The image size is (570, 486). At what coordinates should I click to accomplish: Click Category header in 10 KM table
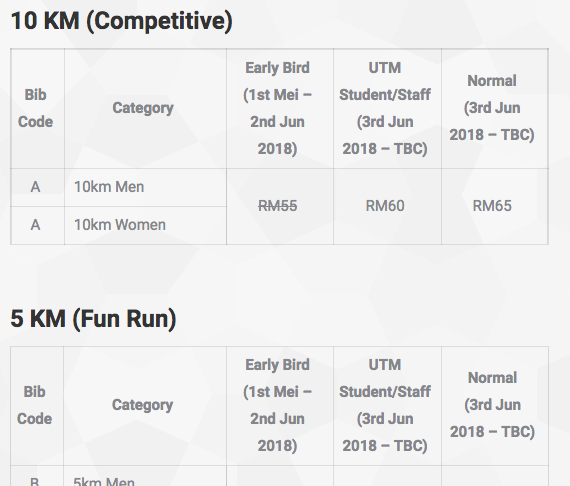143,108
